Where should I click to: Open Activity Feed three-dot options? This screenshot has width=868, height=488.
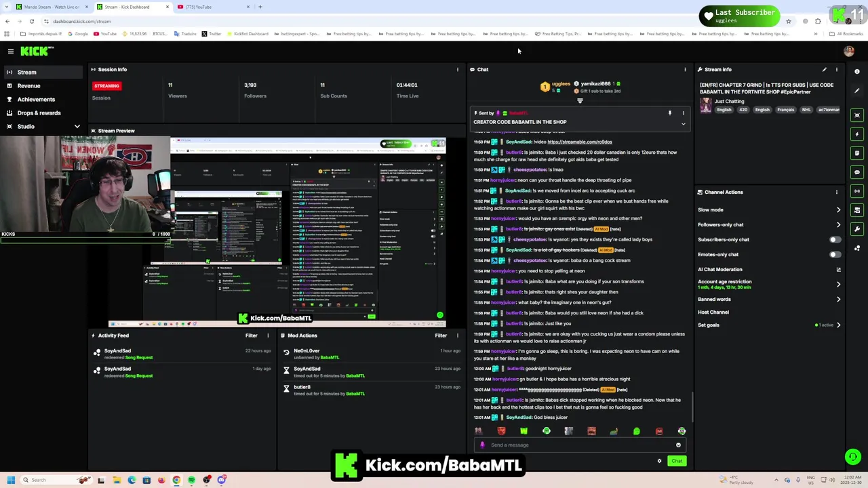tap(268, 335)
